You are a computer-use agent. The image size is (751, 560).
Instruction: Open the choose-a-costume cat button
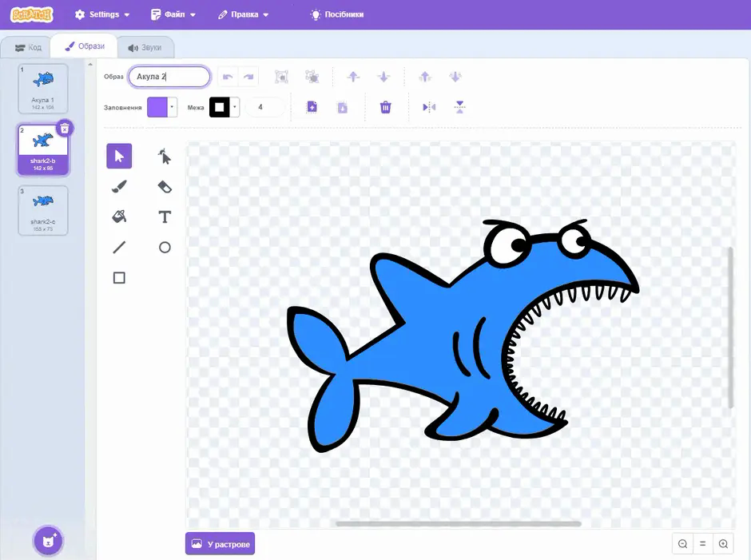(x=48, y=541)
